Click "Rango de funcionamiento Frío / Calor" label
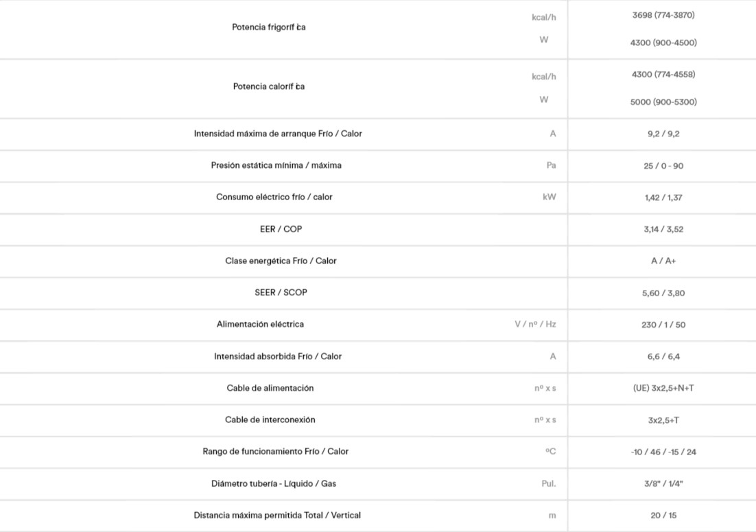Image resolution: width=756 pixels, height=532 pixels. (275, 451)
